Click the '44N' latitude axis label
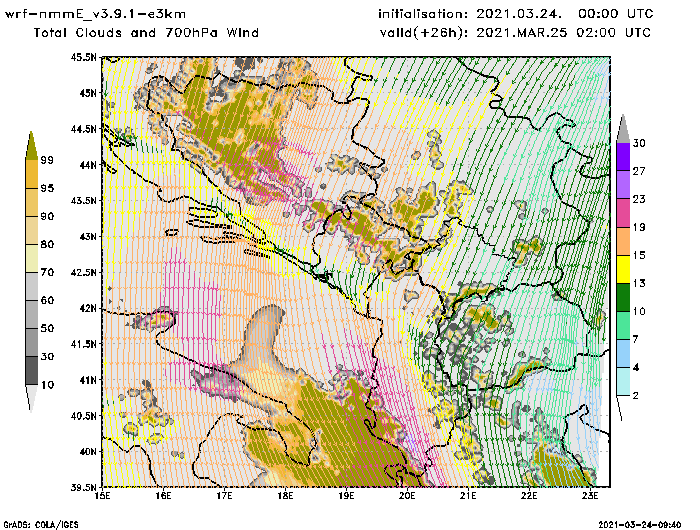The height and width of the screenshot is (530, 700). click(88, 165)
